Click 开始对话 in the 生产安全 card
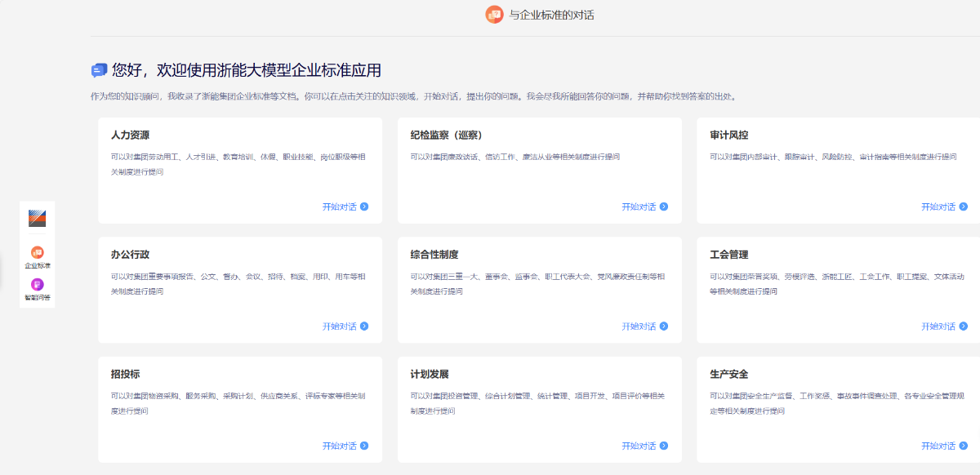Screen dimensions: 980x475 click(938, 446)
